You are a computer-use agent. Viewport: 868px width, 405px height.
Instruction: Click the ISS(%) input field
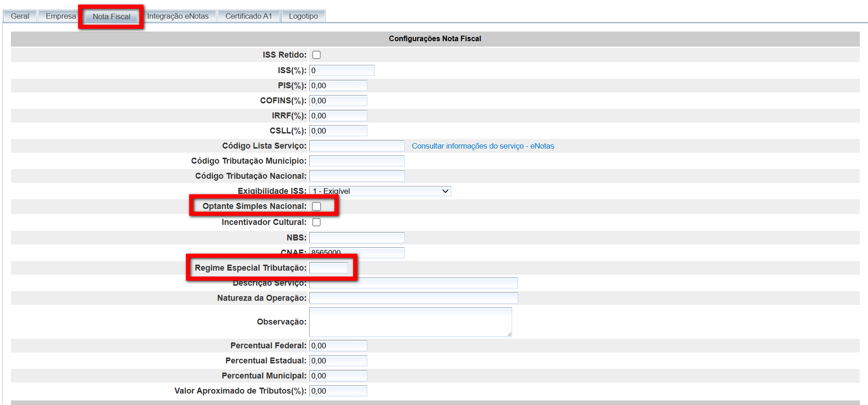tap(342, 70)
